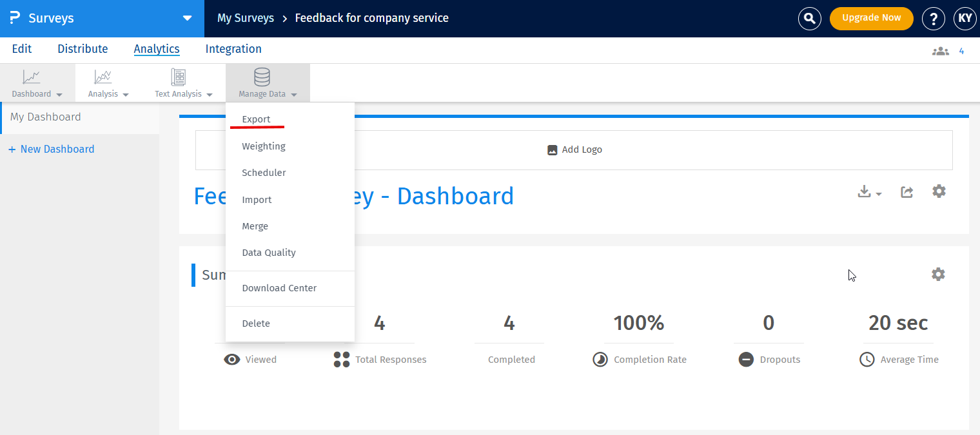Expand the Surveys product dropdown
The width and height of the screenshot is (980, 435).
point(187,18)
